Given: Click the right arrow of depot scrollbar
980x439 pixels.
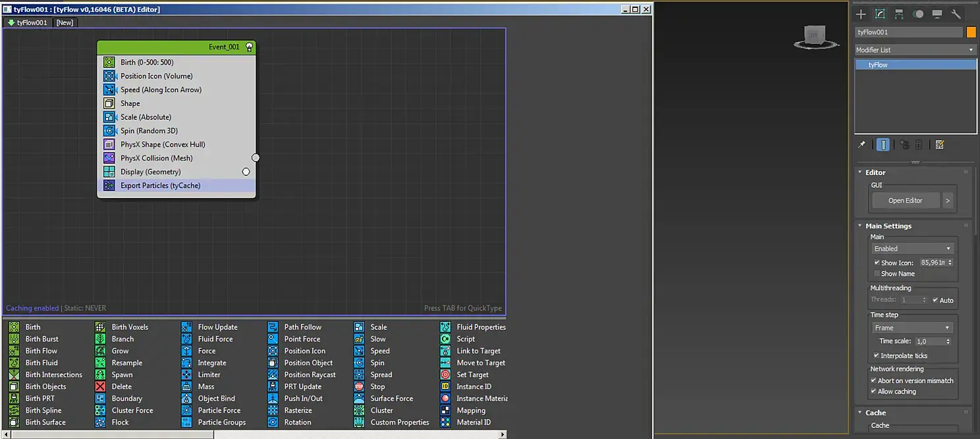Looking at the screenshot, I should [503, 434].
